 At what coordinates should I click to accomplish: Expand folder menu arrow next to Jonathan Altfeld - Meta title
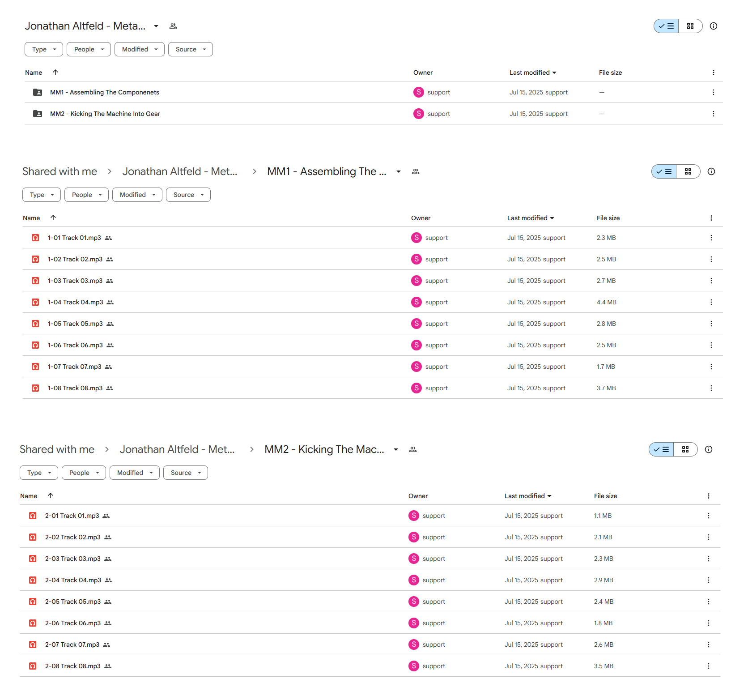(x=156, y=26)
